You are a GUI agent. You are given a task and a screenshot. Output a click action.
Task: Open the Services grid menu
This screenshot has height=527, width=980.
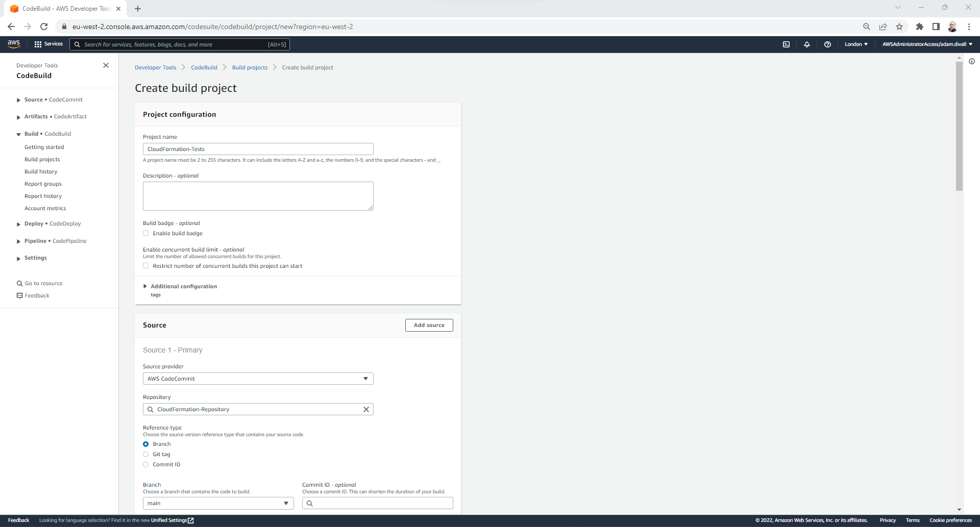(48, 44)
